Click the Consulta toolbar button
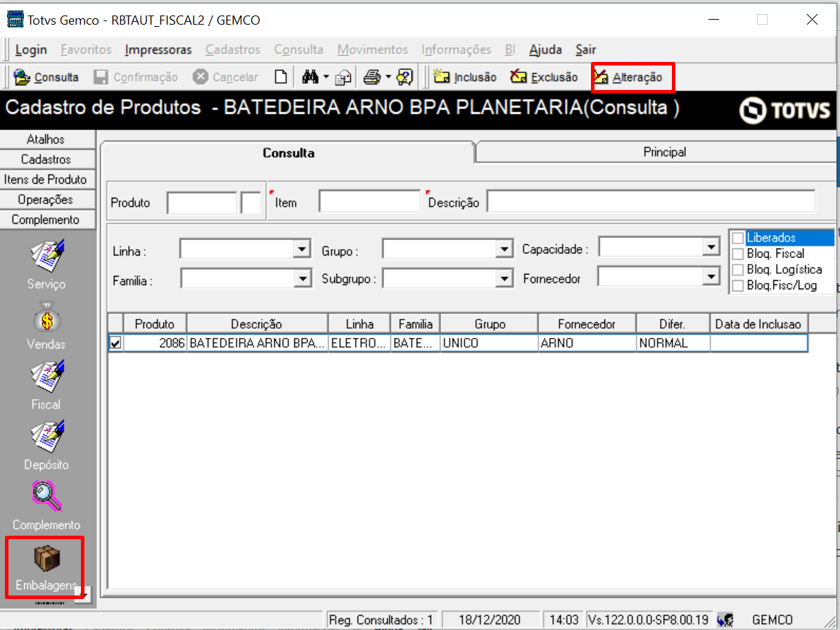Image resolution: width=840 pixels, height=630 pixels. [46, 77]
